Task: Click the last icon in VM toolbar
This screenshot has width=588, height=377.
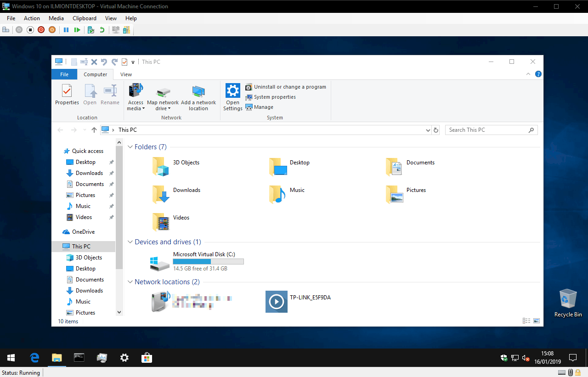Action: pyautogui.click(x=126, y=30)
